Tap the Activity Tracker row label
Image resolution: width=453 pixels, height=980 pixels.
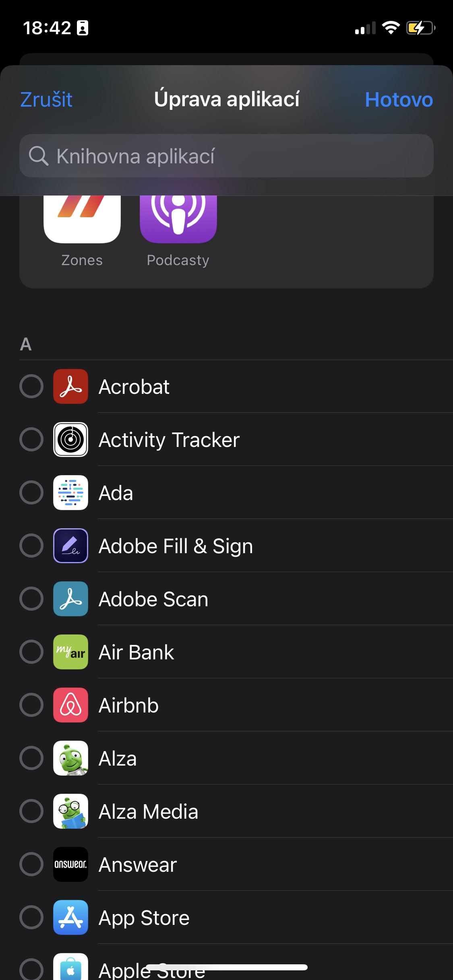[169, 440]
